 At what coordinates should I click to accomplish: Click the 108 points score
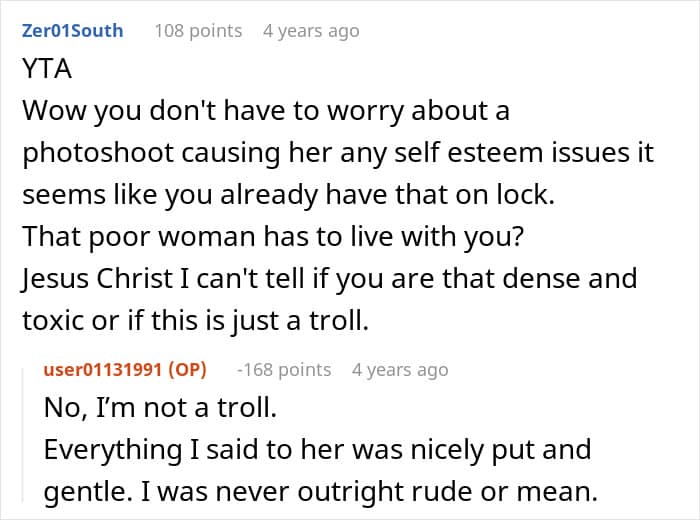(x=198, y=31)
